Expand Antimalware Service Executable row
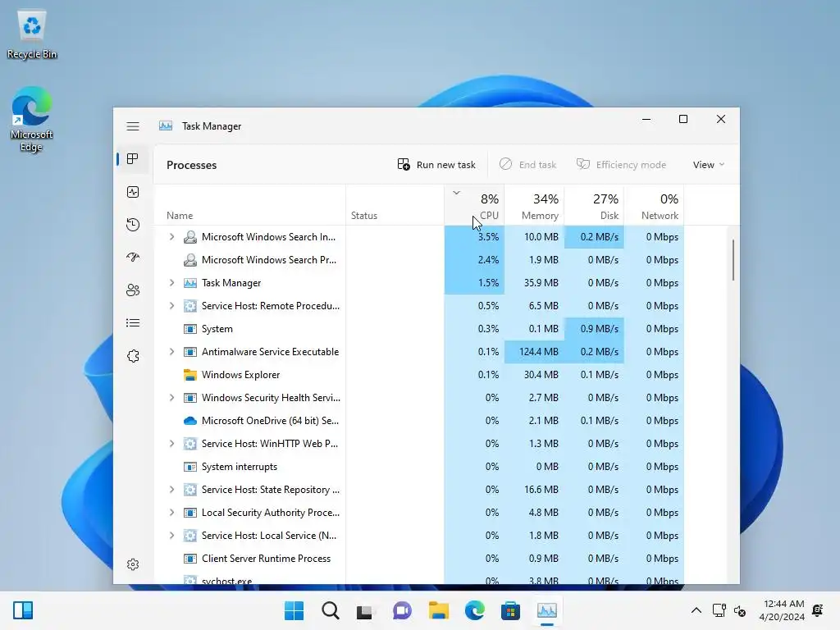840x630 pixels. pos(171,352)
